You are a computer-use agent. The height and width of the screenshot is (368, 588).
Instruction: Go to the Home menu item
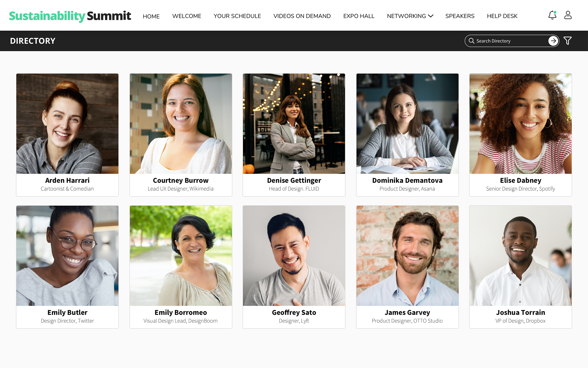pyautogui.click(x=151, y=16)
